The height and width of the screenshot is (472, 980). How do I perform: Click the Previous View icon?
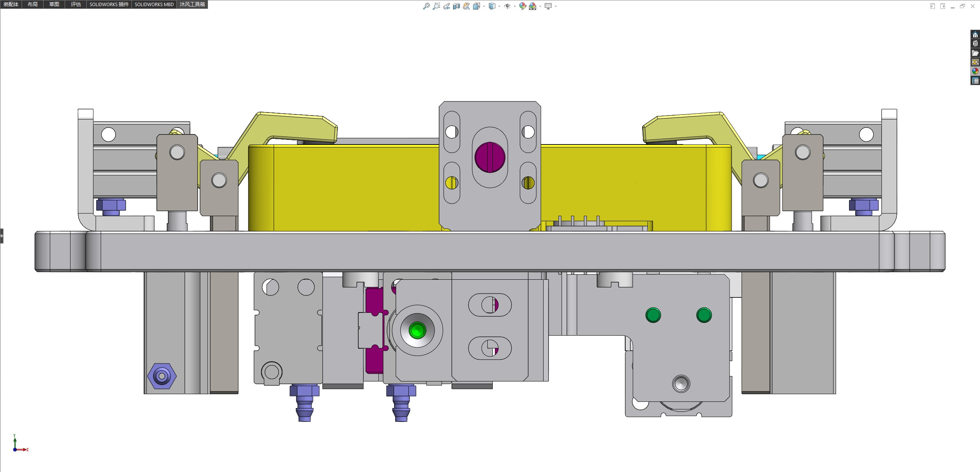tap(446, 6)
